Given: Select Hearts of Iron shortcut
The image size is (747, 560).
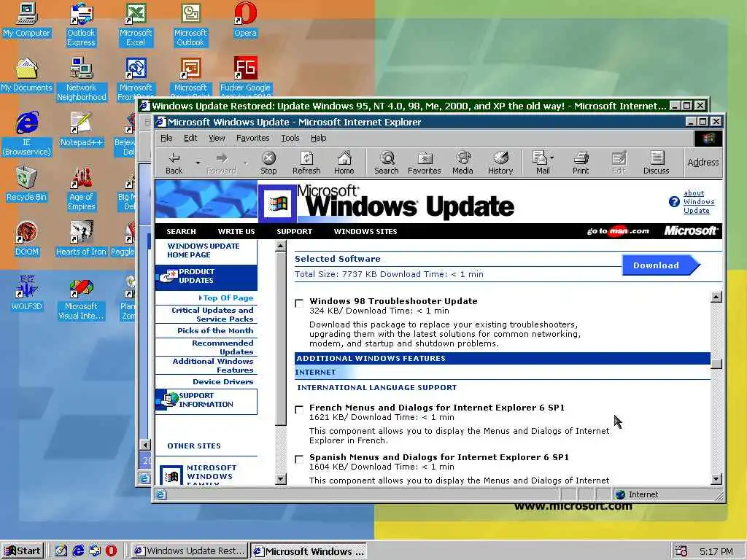Looking at the screenshot, I should [81, 239].
